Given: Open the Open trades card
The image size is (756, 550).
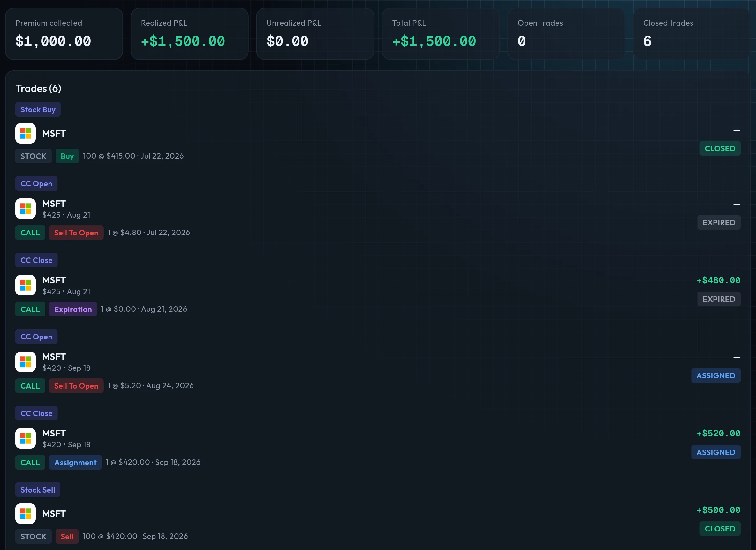Looking at the screenshot, I should (566, 34).
